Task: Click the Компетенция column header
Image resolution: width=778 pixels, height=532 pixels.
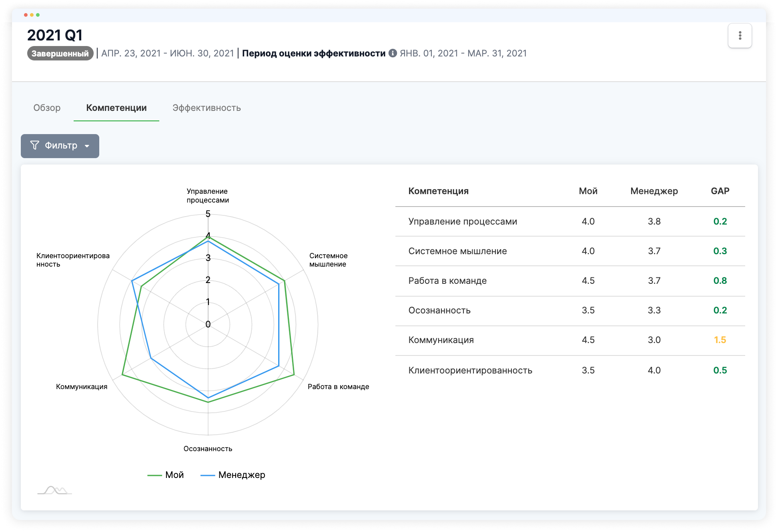Action: coord(438,191)
